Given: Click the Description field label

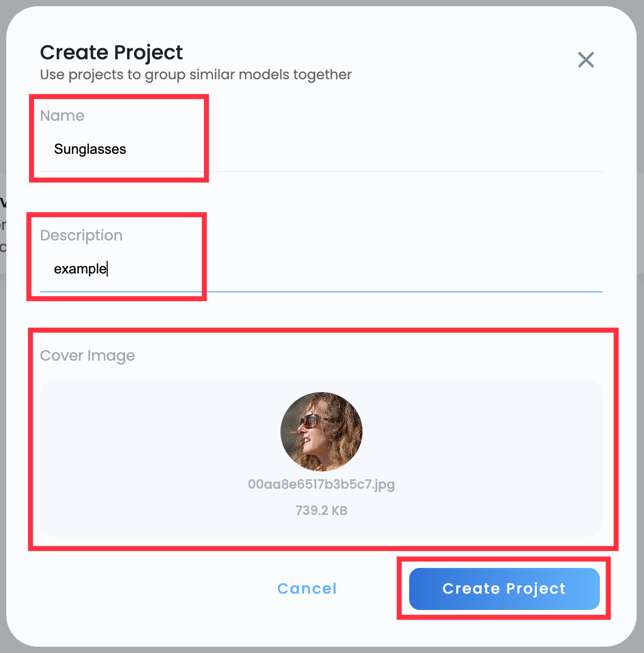Looking at the screenshot, I should point(81,235).
